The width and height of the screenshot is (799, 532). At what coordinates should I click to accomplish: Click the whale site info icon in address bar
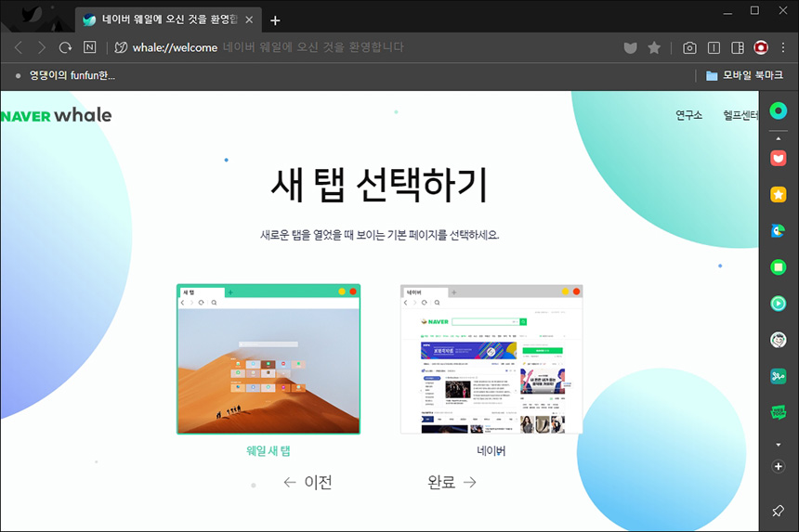click(x=121, y=48)
